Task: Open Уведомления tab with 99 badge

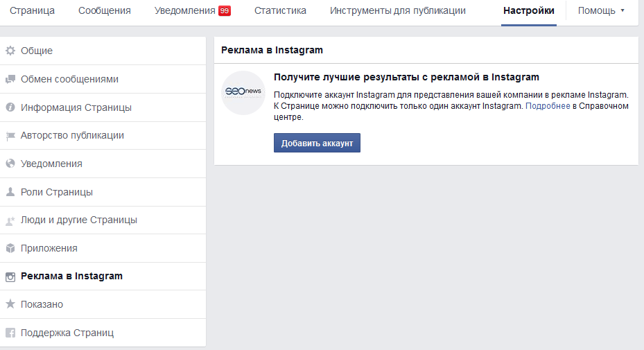Action: pos(192,11)
